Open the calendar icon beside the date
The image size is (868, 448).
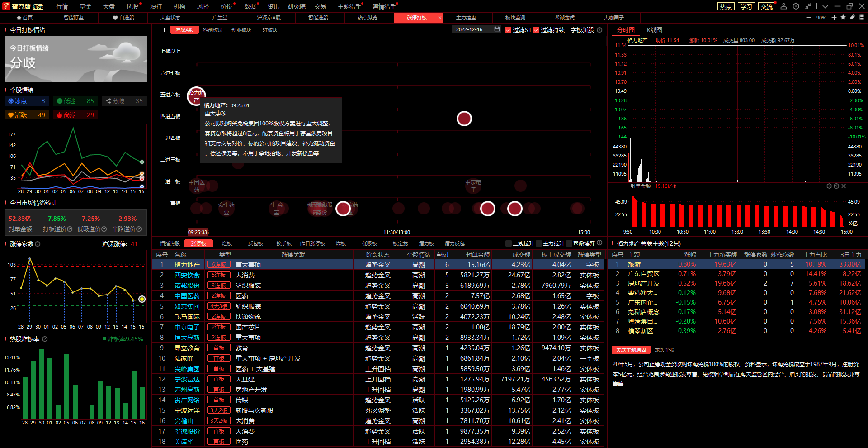[x=497, y=29]
